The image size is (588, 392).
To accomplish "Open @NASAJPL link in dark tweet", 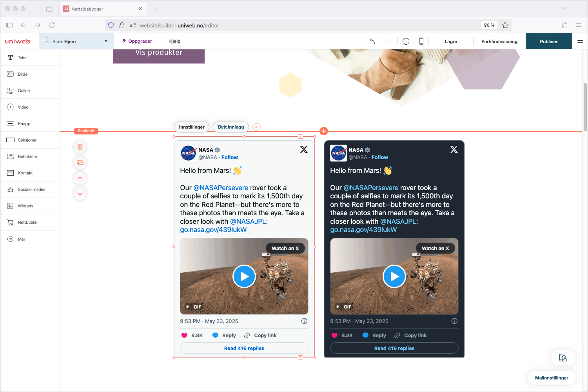I will [x=398, y=221].
